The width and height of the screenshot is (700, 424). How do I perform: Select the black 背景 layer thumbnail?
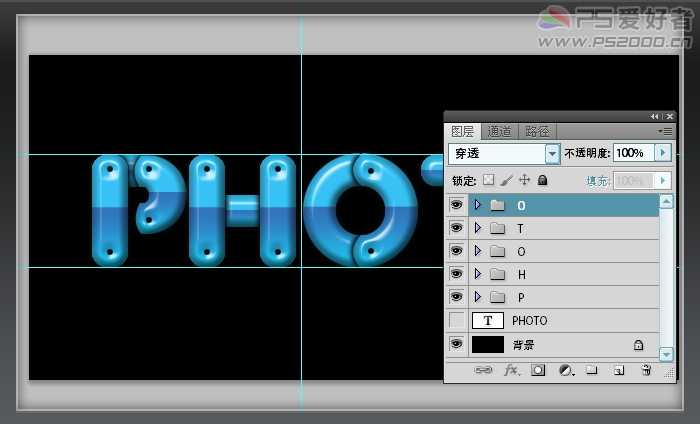[x=488, y=345]
